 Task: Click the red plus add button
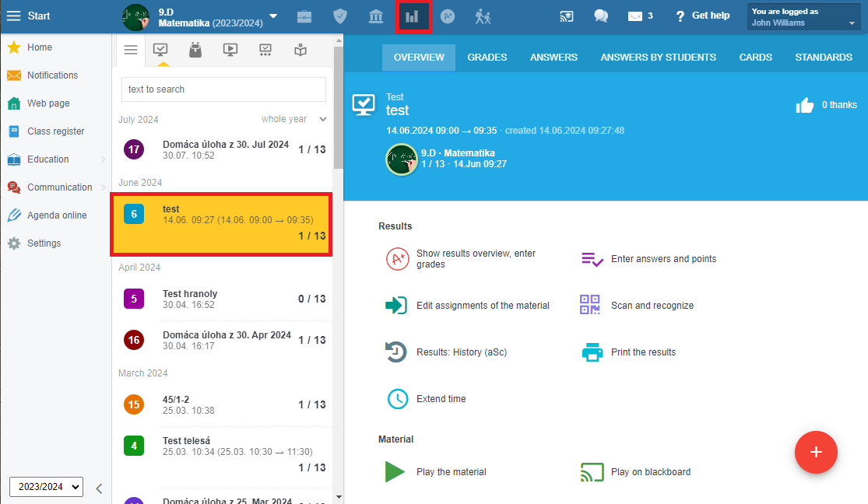816,453
